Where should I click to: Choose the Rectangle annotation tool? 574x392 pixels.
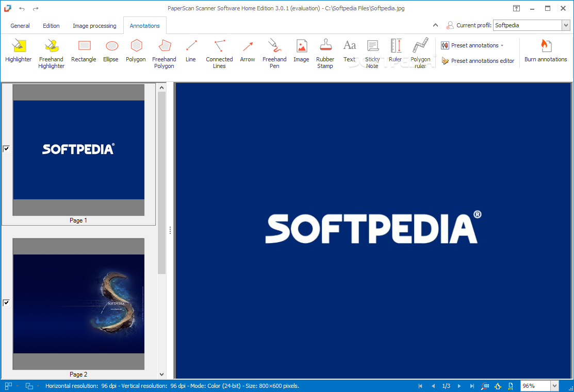pyautogui.click(x=84, y=51)
